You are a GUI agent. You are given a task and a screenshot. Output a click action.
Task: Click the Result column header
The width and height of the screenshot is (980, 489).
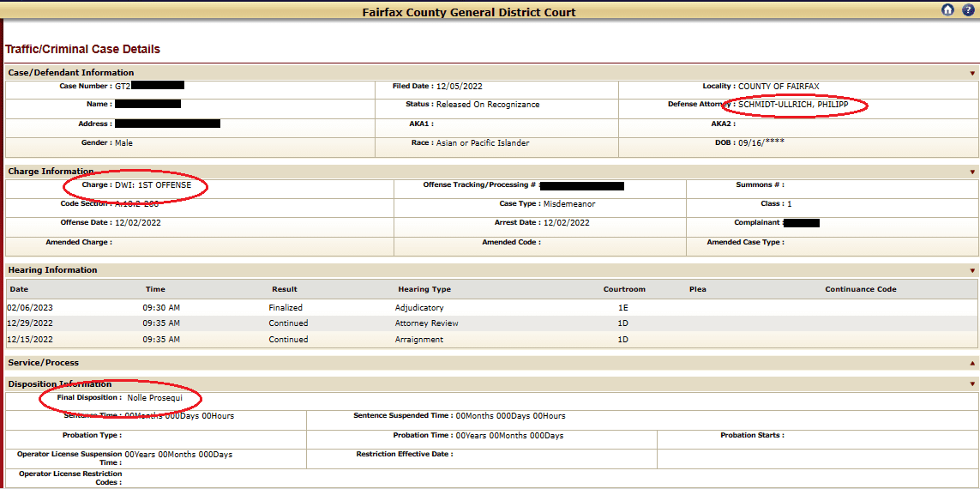pyautogui.click(x=285, y=290)
